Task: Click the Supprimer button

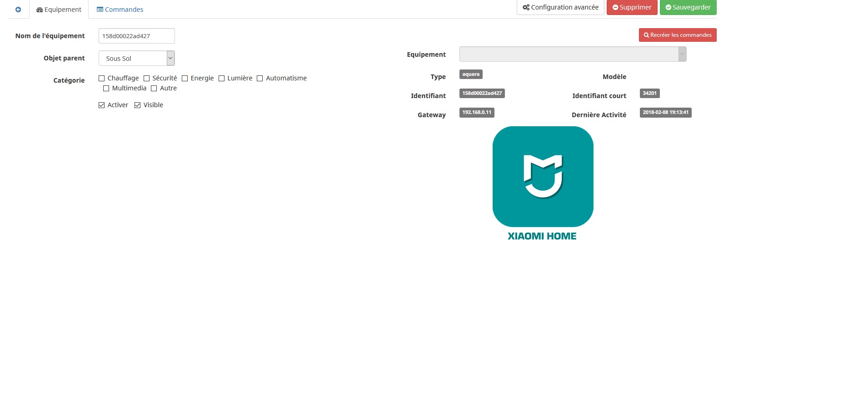Action: pos(632,7)
